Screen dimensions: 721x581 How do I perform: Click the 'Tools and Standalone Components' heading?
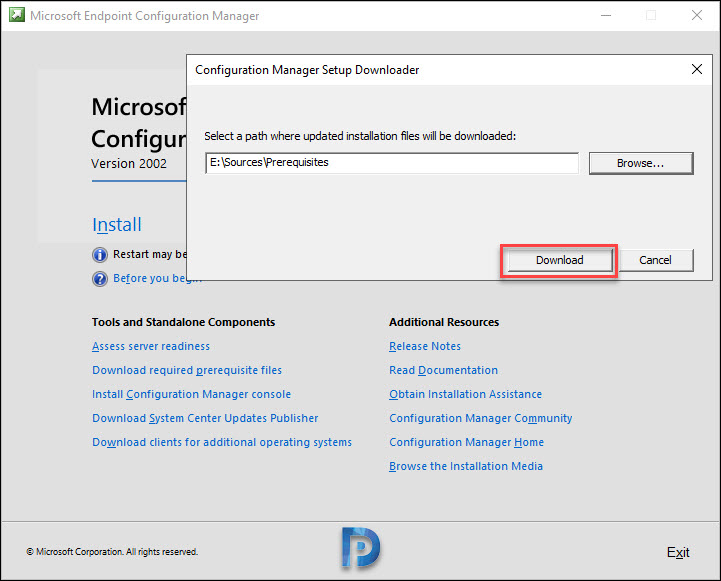tap(183, 322)
